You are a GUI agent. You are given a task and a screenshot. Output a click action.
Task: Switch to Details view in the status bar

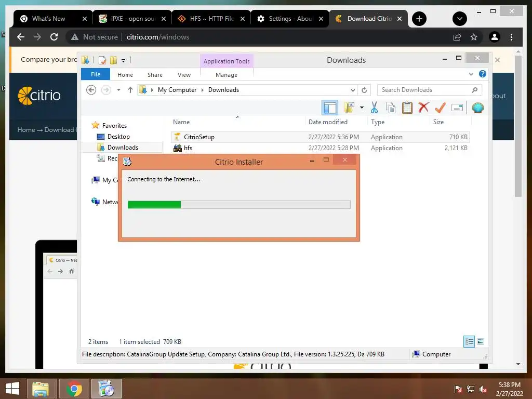469,341
